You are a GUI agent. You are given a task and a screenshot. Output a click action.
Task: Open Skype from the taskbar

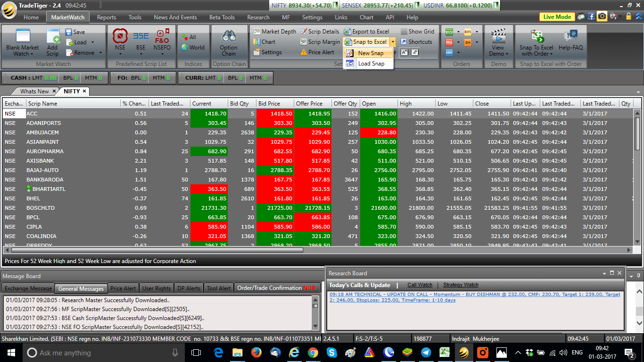[332, 353]
